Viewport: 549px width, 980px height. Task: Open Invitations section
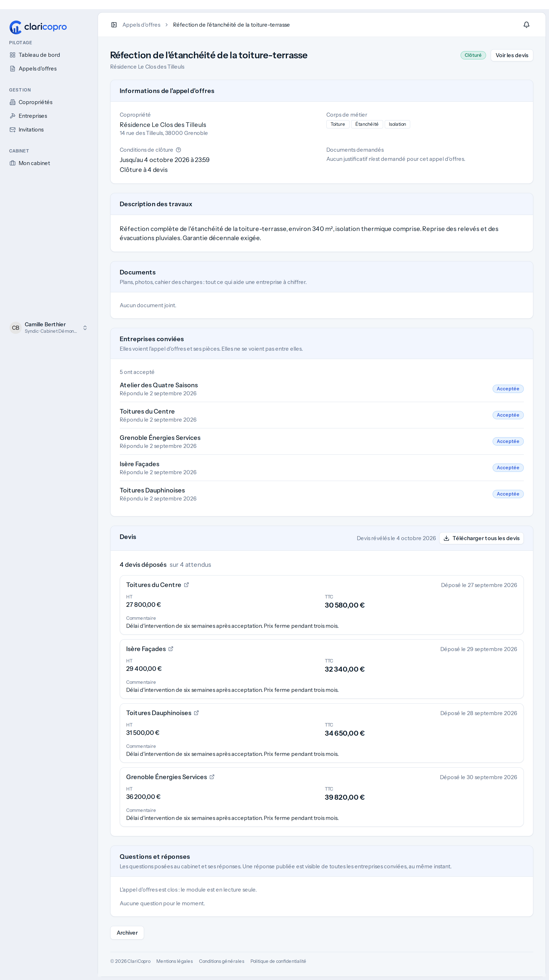(49, 129)
